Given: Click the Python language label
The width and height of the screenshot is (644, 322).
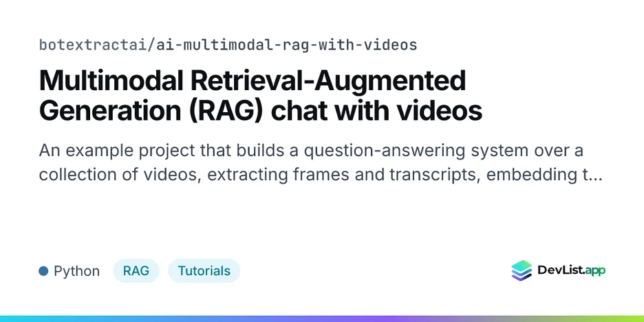Looking at the screenshot, I should (77, 272).
